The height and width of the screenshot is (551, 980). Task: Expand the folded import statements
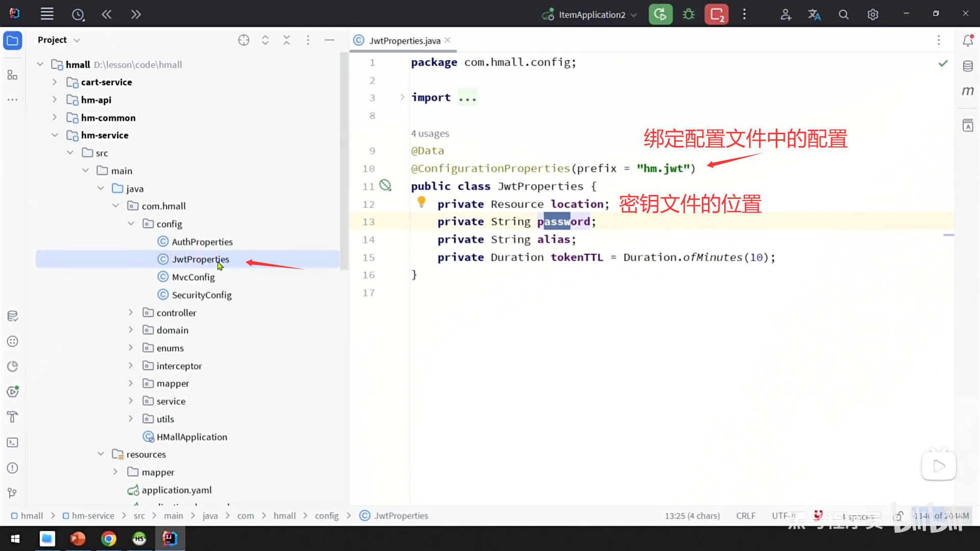[x=402, y=97]
